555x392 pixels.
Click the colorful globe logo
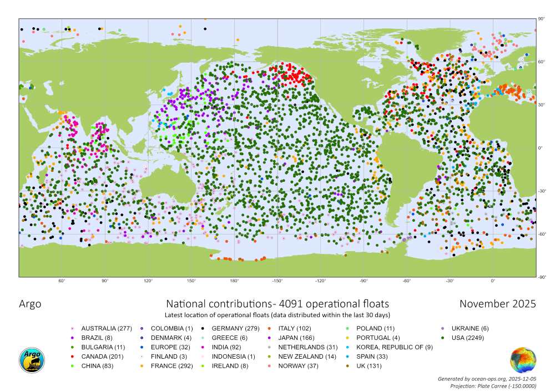(x=523, y=360)
